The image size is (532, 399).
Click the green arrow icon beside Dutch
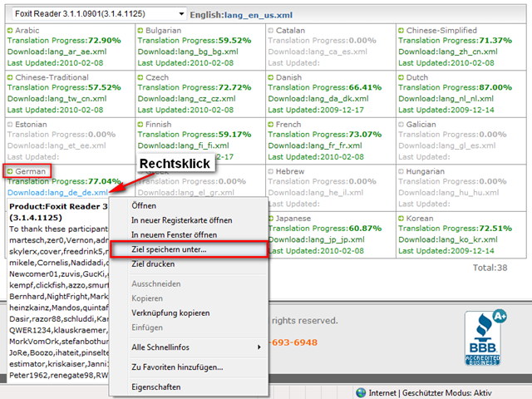pyautogui.click(x=402, y=76)
